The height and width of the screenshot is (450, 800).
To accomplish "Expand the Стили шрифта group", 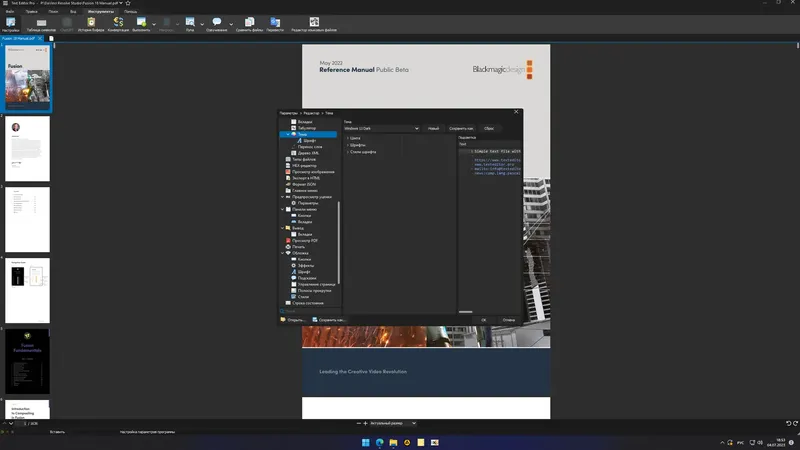I will [348, 152].
